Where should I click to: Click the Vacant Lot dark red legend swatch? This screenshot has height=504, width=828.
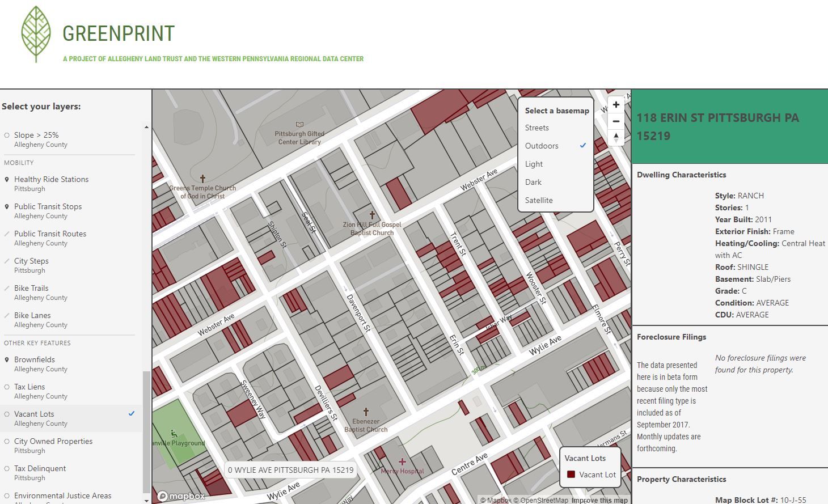[x=571, y=475]
